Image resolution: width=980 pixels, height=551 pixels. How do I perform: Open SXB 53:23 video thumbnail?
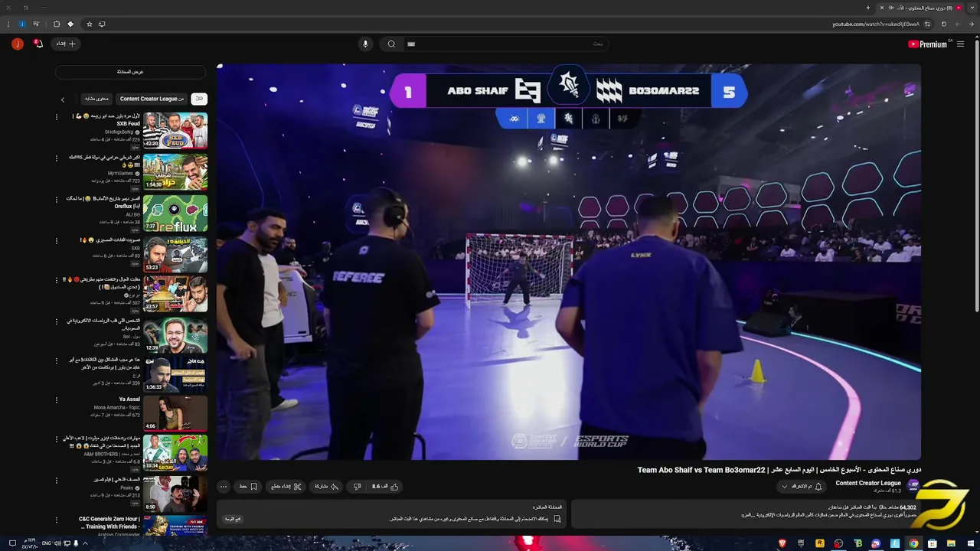(x=175, y=255)
